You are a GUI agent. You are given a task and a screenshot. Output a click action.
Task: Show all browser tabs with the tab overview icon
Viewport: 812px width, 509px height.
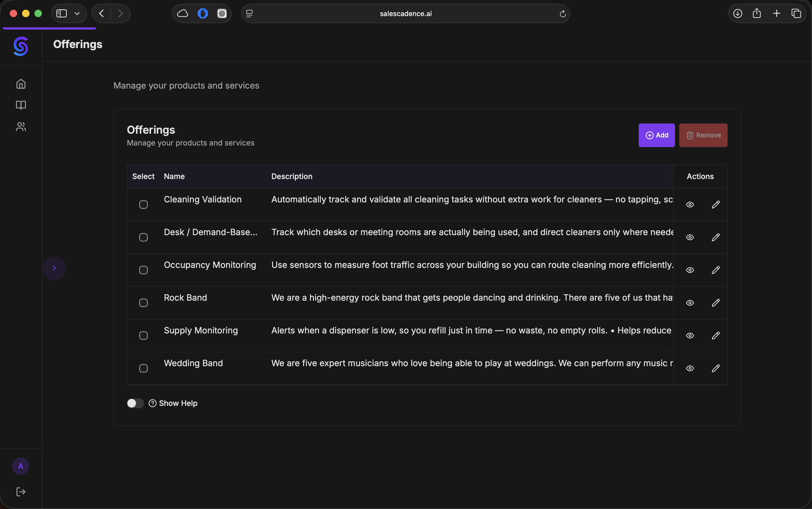point(796,13)
